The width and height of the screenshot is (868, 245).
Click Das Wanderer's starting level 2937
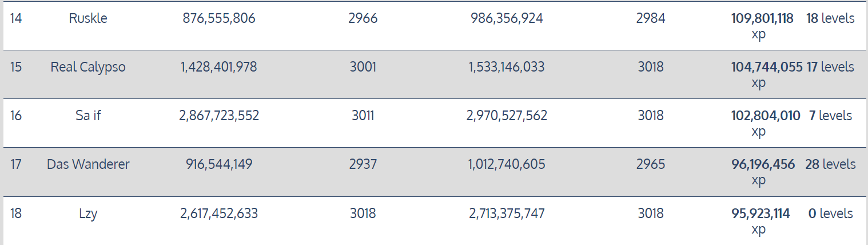(x=363, y=164)
